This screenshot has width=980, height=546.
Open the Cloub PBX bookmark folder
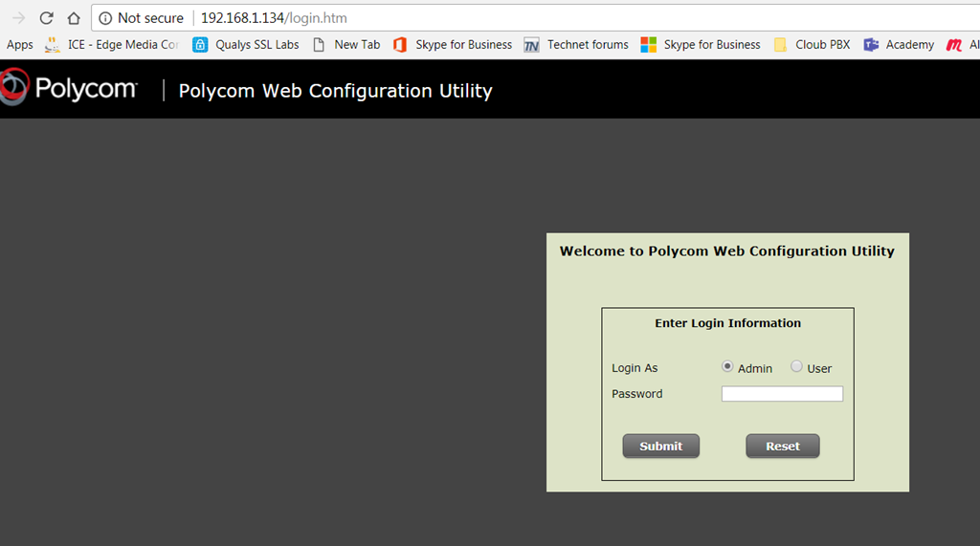tap(812, 44)
